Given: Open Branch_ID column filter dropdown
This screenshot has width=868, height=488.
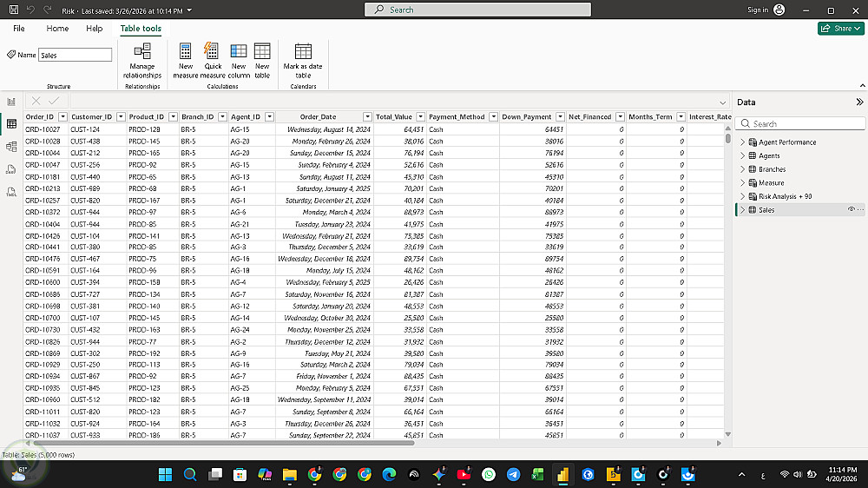Looking at the screenshot, I should click(222, 116).
